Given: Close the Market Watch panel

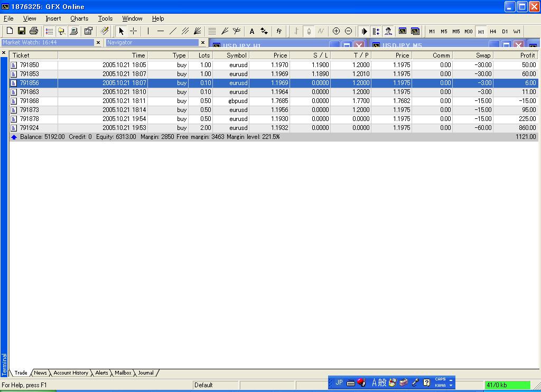Looking at the screenshot, I should 98,43.
